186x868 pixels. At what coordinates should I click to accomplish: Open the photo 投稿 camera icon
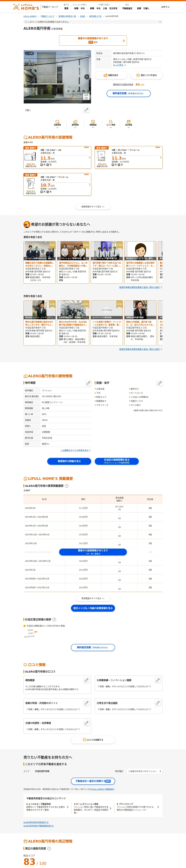point(86,97)
